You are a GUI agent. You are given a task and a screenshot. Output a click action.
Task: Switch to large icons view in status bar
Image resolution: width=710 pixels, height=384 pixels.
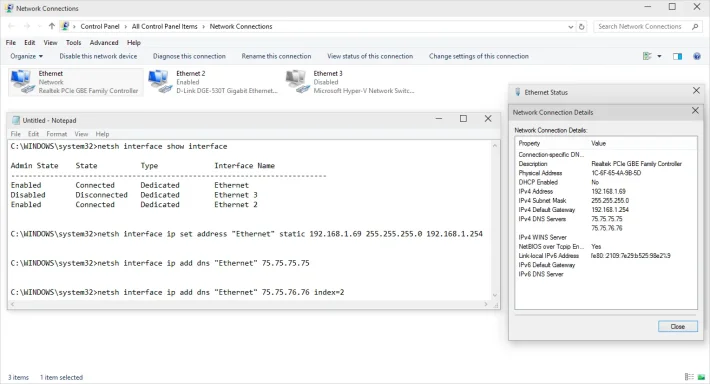701,377
